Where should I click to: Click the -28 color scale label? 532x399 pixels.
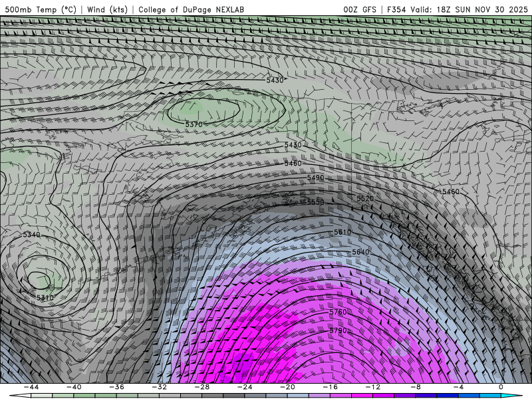[x=202, y=387]
